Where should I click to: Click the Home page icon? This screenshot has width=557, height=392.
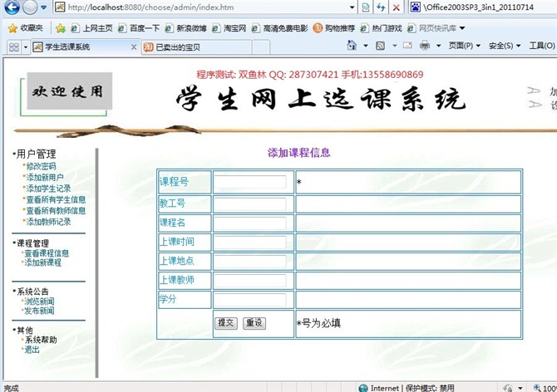pyautogui.click(x=352, y=45)
